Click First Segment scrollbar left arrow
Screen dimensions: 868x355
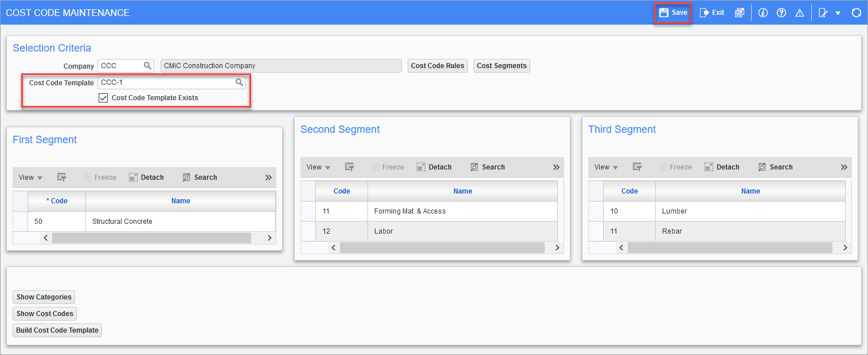pos(46,238)
